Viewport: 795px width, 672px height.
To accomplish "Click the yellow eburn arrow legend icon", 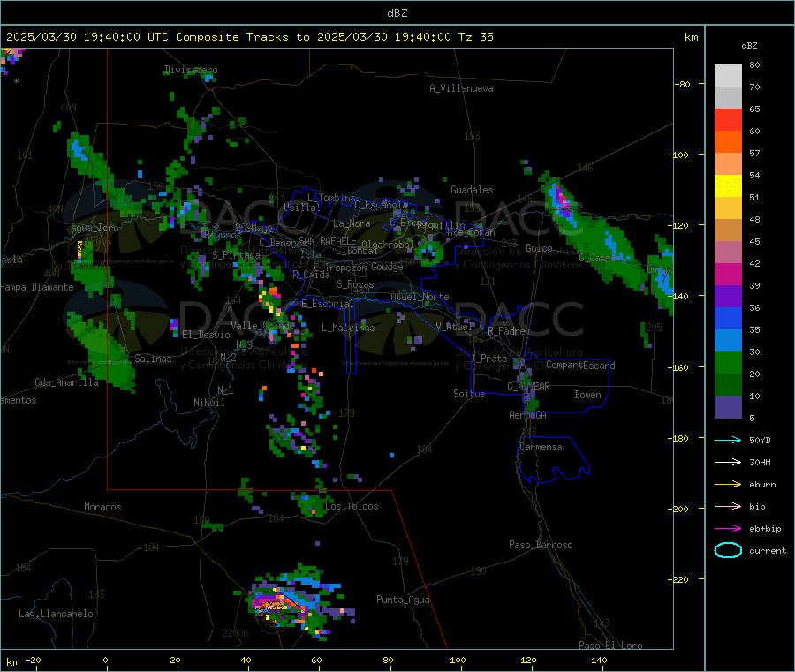I will (728, 484).
